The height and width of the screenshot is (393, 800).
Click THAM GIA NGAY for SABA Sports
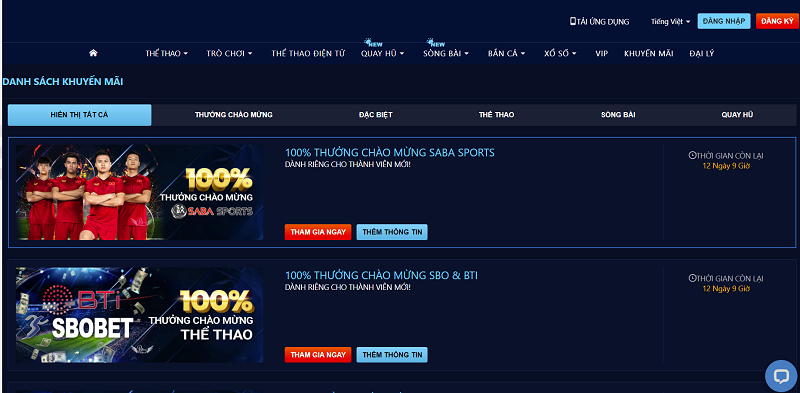coord(318,232)
